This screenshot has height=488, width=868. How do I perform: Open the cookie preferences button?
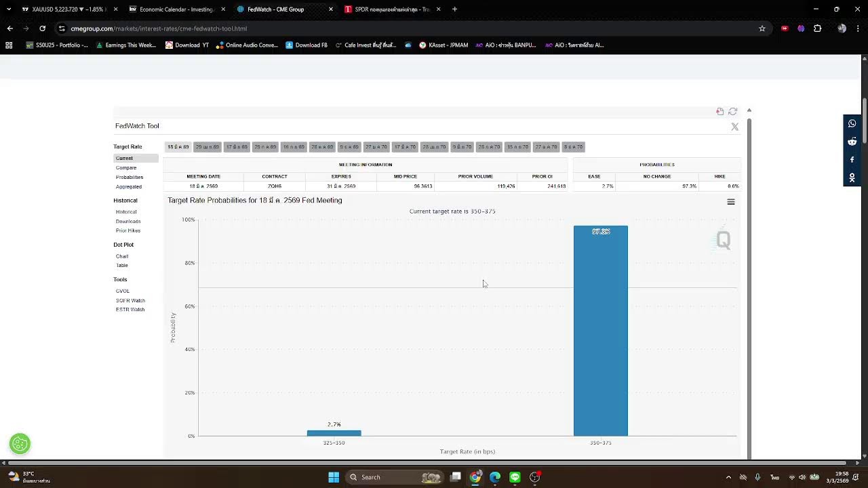point(20,444)
